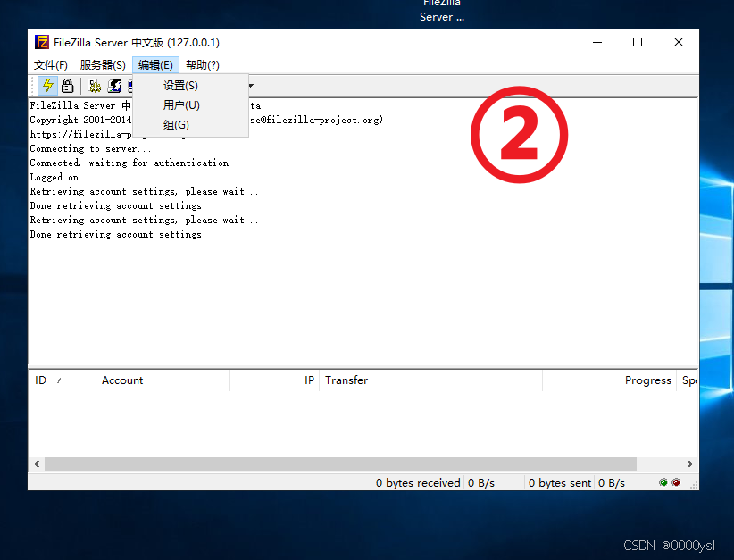Screen dimensions: 734x560
Task: Open the 服务器(S) menu
Action: [103, 65]
